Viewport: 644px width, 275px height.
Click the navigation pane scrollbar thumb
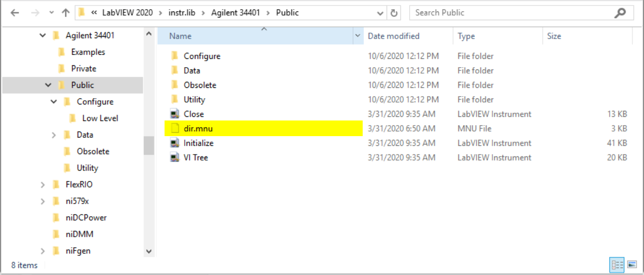click(x=148, y=145)
